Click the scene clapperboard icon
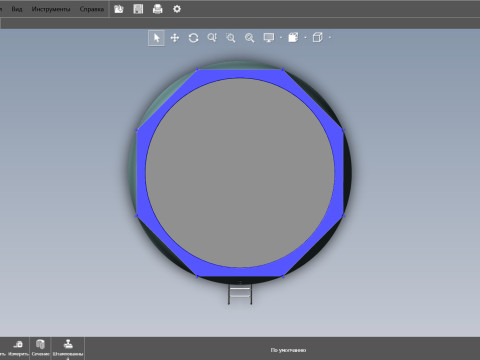The height and width of the screenshot is (360, 480). (293, 37)
